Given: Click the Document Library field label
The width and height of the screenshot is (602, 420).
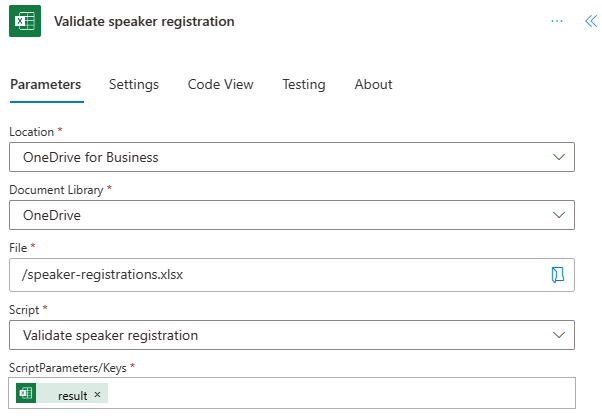Looking at the screenshot, I should click(56, 190).
